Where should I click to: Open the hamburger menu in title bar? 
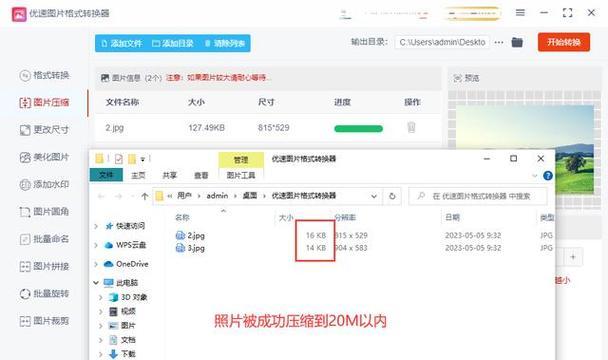click(520, 13)
